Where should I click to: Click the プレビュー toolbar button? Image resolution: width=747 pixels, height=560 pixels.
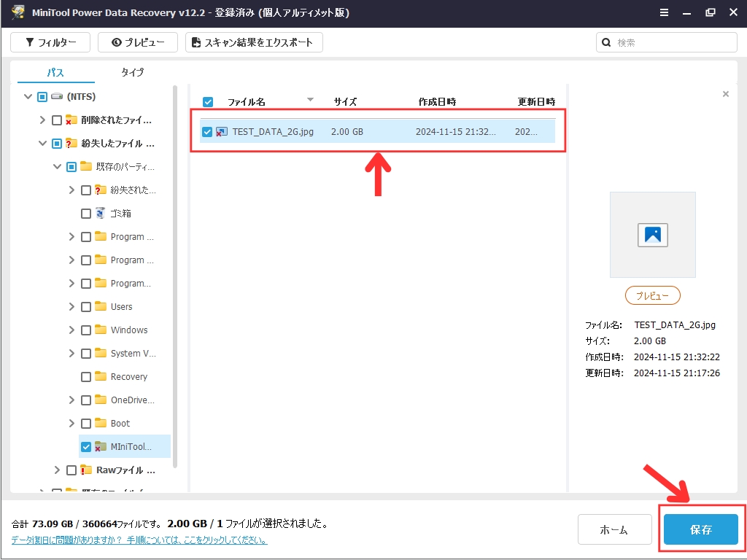(138, 42)
